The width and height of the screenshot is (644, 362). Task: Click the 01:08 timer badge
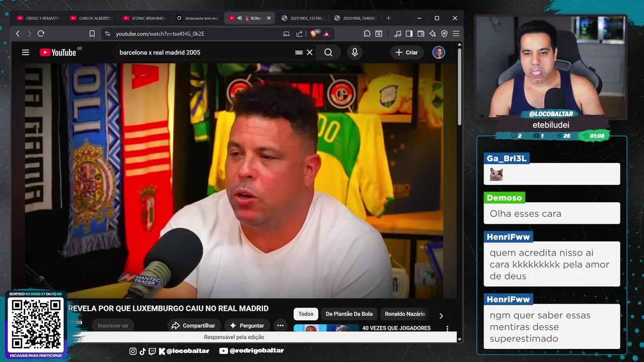[594, 136]
